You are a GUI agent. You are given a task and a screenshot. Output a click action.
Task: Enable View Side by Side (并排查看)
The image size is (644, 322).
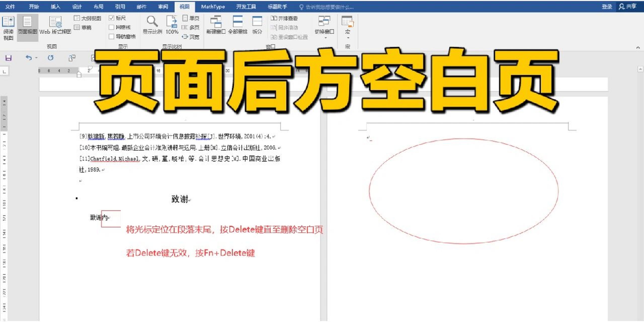click(x=284, y=18)
